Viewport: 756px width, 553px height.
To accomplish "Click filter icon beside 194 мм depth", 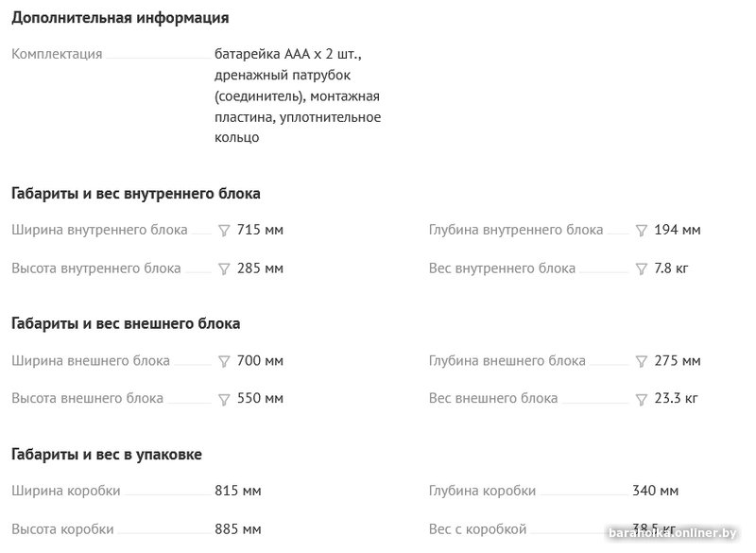I will [642, 231].
